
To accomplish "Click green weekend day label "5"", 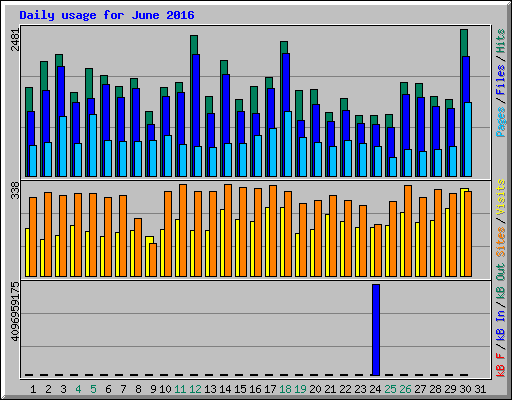I will click(x=93, y=389).
